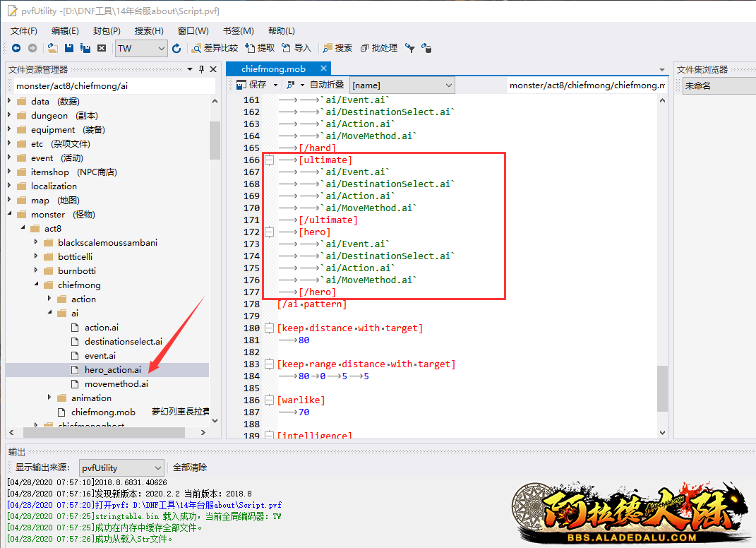Click the 批处理 batch process tool
Viewport: 756px width, 548px height.
(x=379, y=48)
